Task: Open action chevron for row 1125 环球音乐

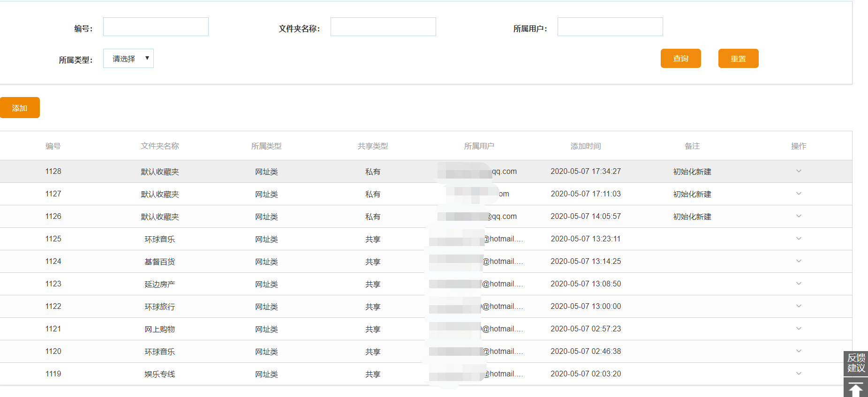Action: tap(799, 239)
